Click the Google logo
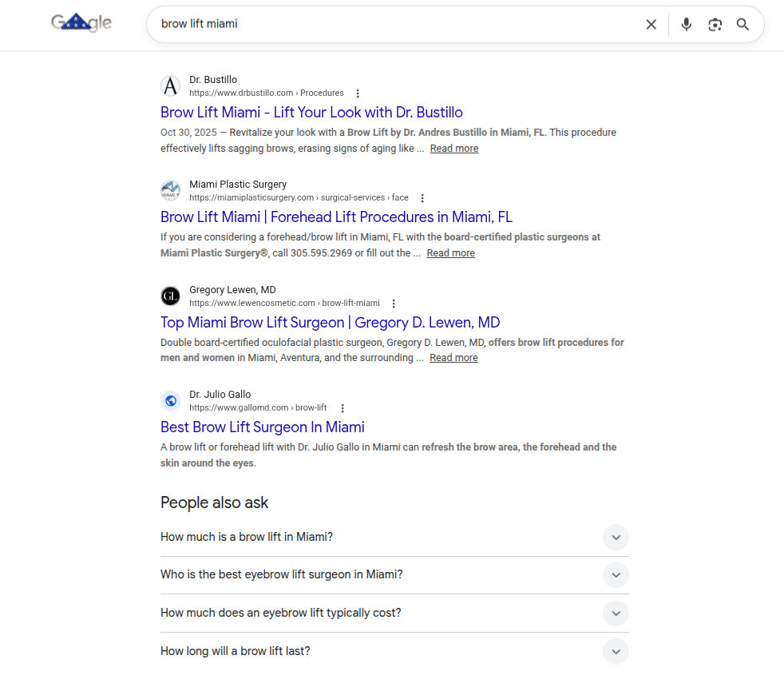 (81, 22)
